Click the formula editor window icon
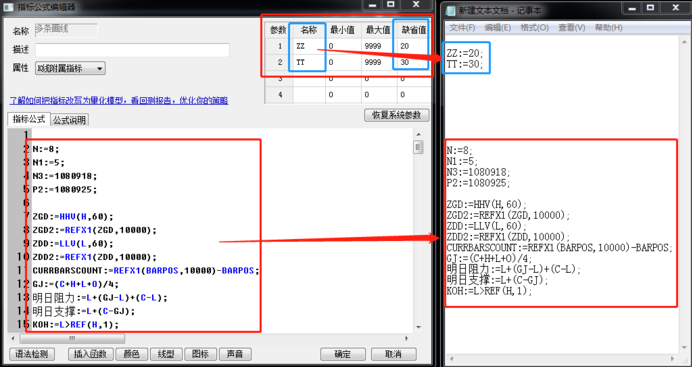The height and width of the screenshot is (368, 693). [x=8, y=7]
